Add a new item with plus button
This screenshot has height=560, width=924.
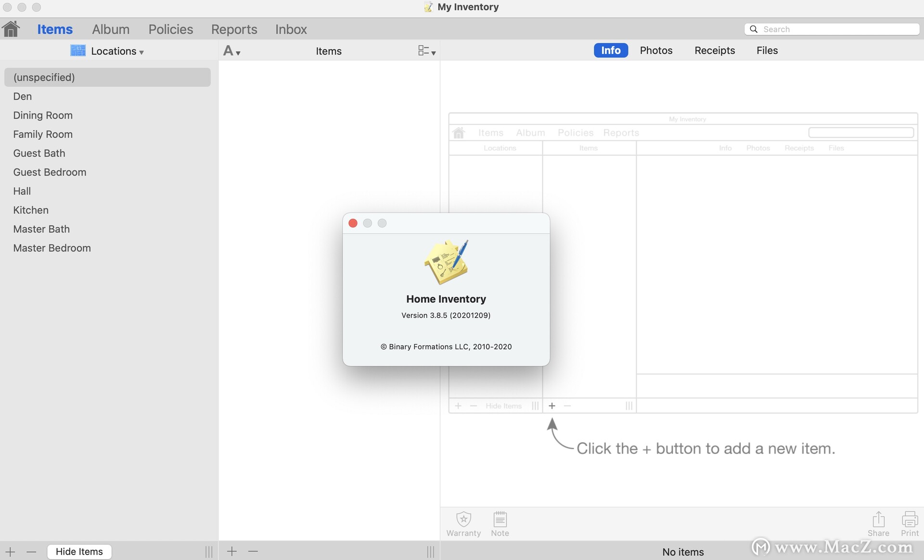click(x=231, y=551)
